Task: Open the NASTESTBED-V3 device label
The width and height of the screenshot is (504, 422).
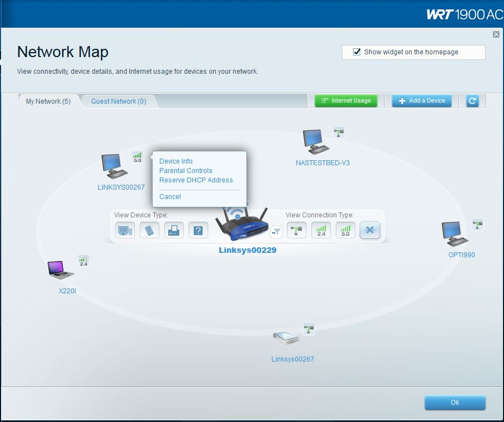Action: 322,163
